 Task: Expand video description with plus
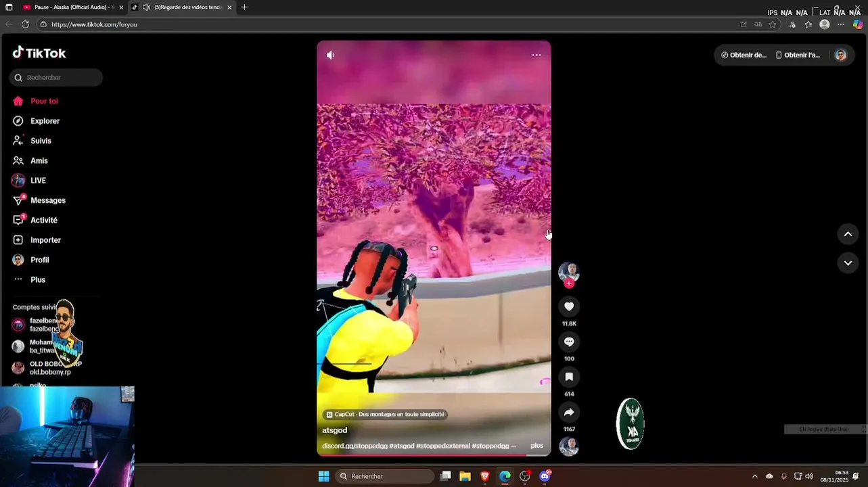coord(536,446)
